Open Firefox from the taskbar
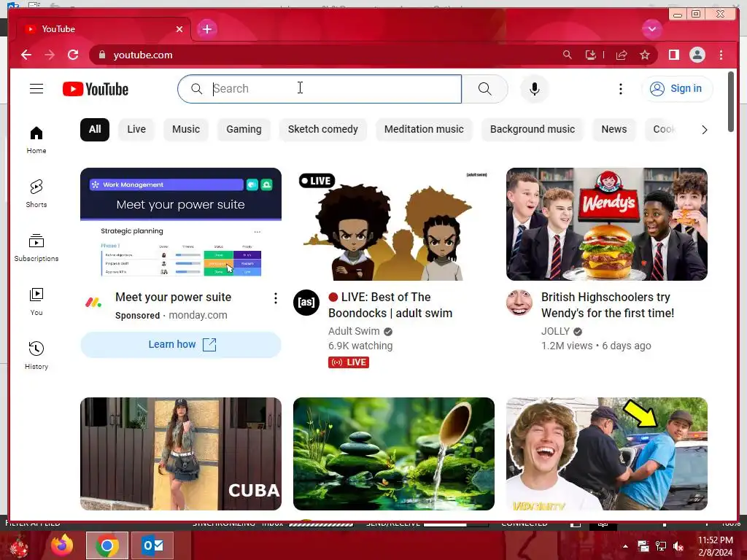 point(62,545)
